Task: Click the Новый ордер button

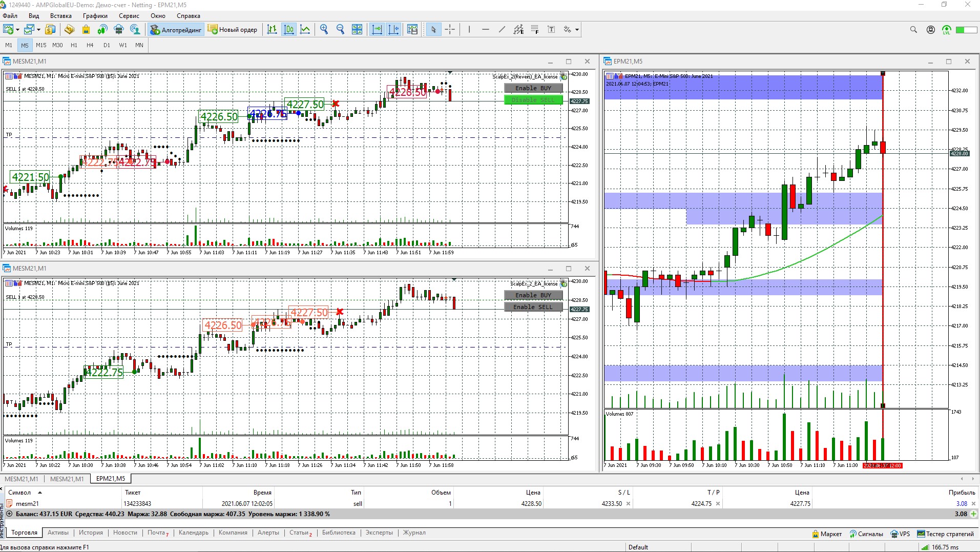Action: [x=233, y=30]
